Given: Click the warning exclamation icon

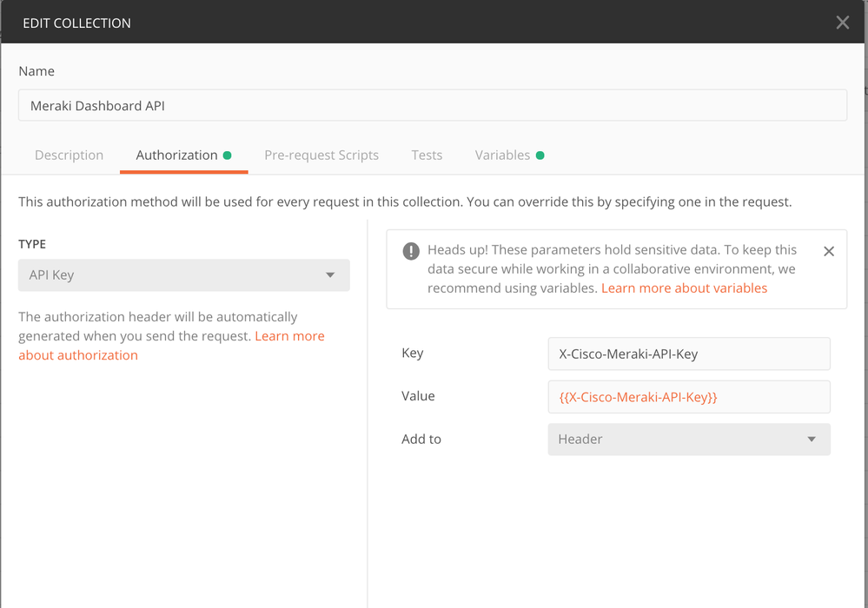Looking at the screenshot, I should tap(411, 251).
